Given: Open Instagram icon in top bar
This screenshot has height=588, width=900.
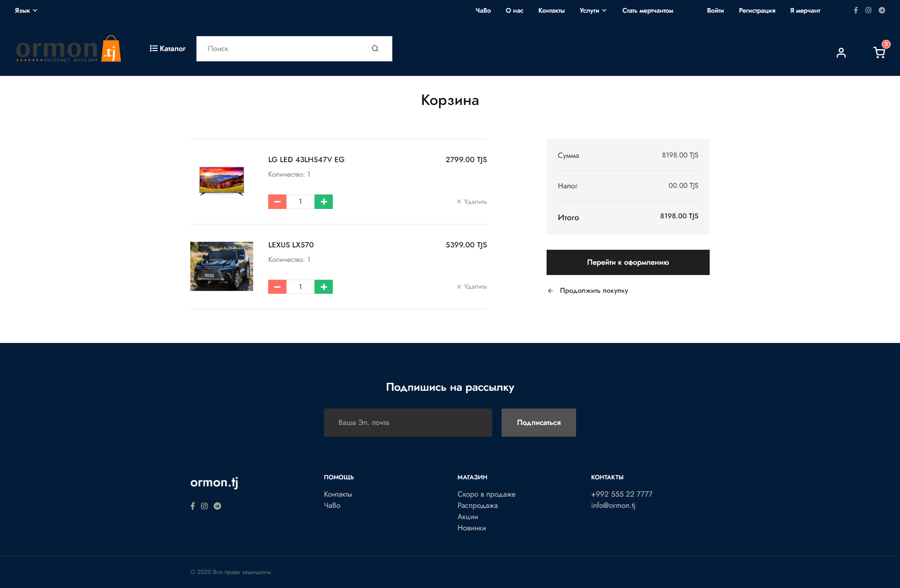Looking at the screenshot, I should pos(868,10).
